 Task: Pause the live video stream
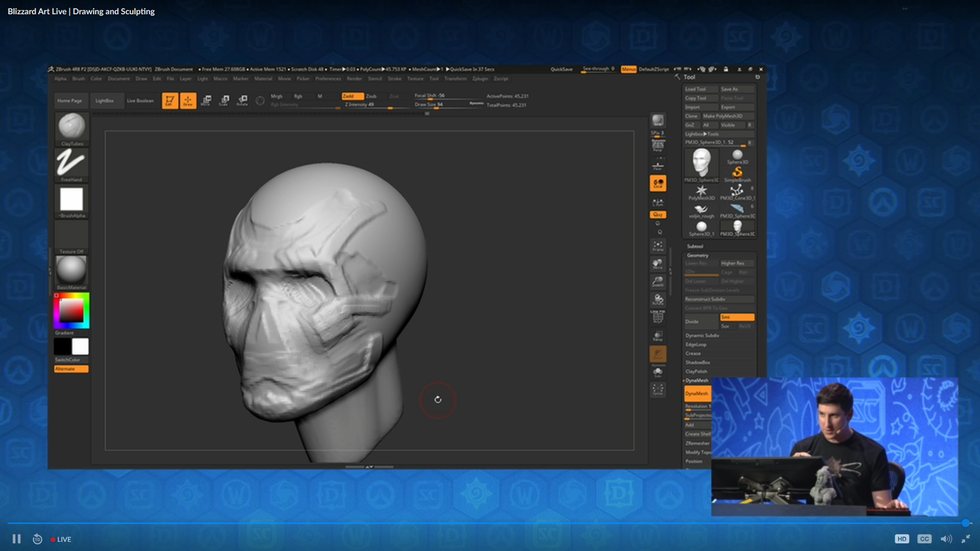(16, 539)
